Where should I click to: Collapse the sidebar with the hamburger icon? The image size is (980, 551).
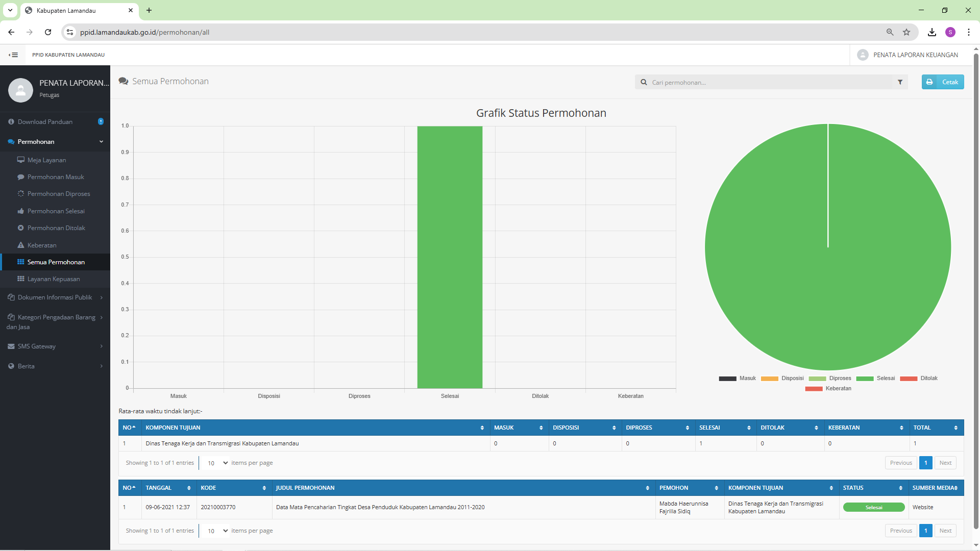coord(13,55)
